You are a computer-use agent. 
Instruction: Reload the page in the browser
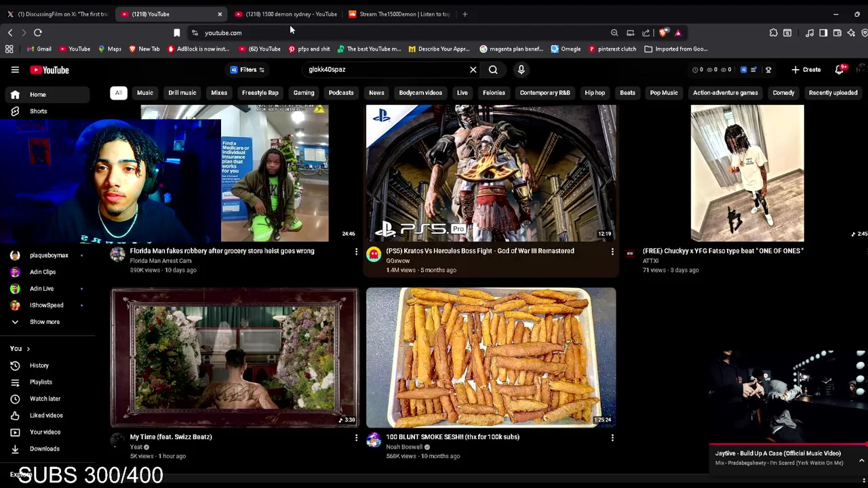click(38, 33)
